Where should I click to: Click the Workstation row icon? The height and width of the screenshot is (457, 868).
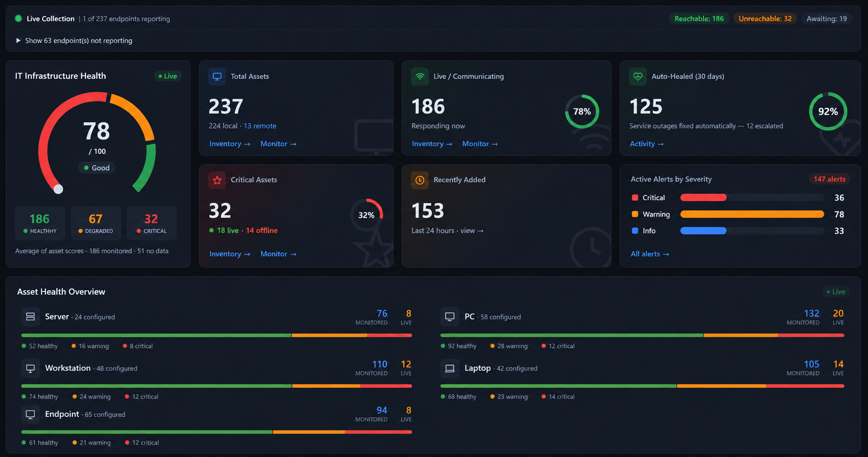coord(30,368)
